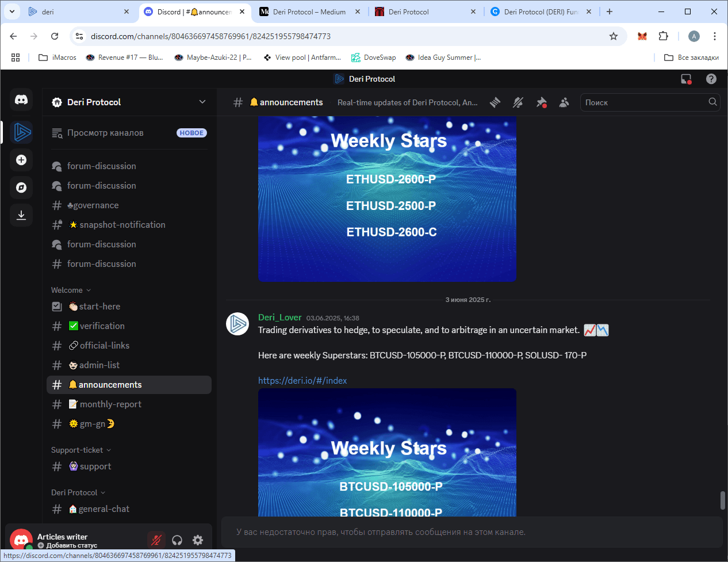Open the MetaMask fox extension

[642, 36]
